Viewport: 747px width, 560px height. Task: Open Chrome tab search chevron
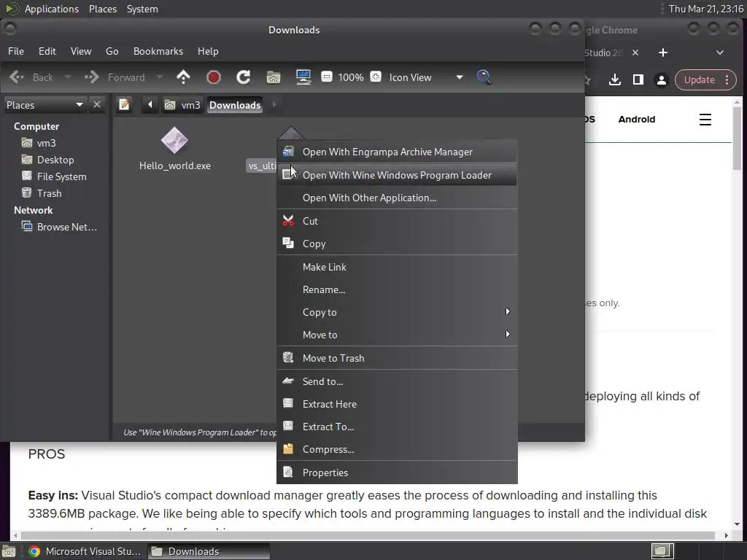point(719,52)
